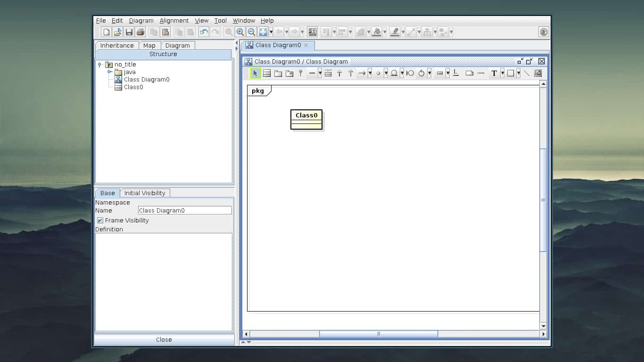Select the Package tool in diagram toolbar

click(x=278, y=73)
